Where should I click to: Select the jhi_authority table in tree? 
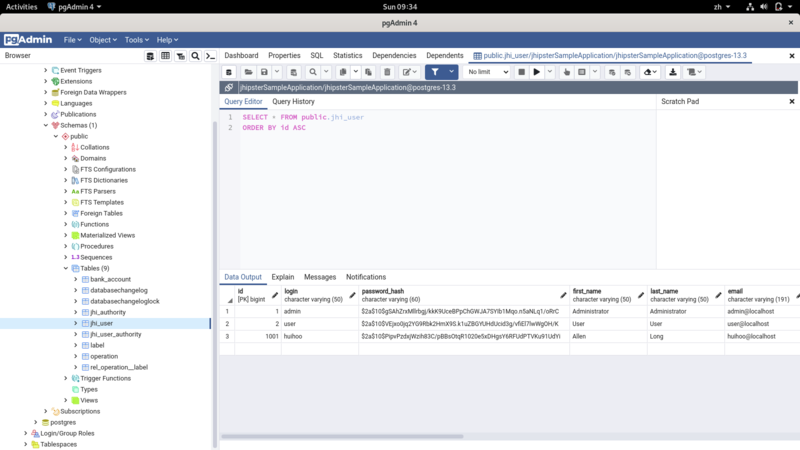(108, 313)
